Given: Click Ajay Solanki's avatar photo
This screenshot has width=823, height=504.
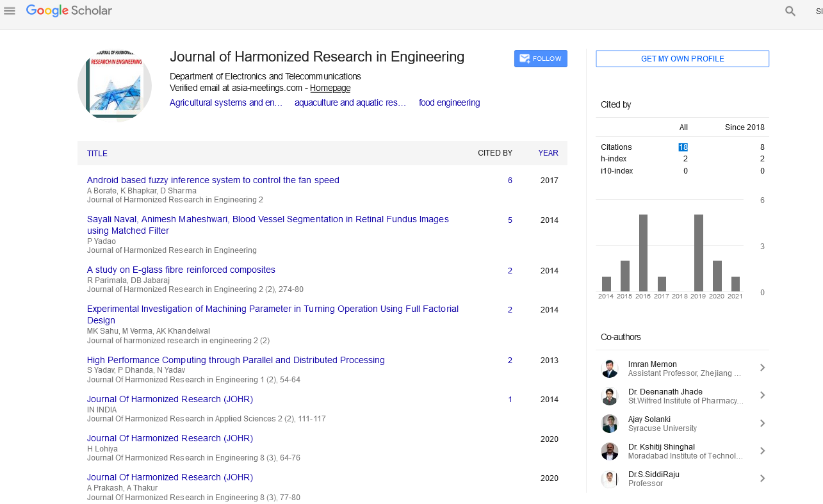Looking at the screenshot, I should (x=610, y=423).
